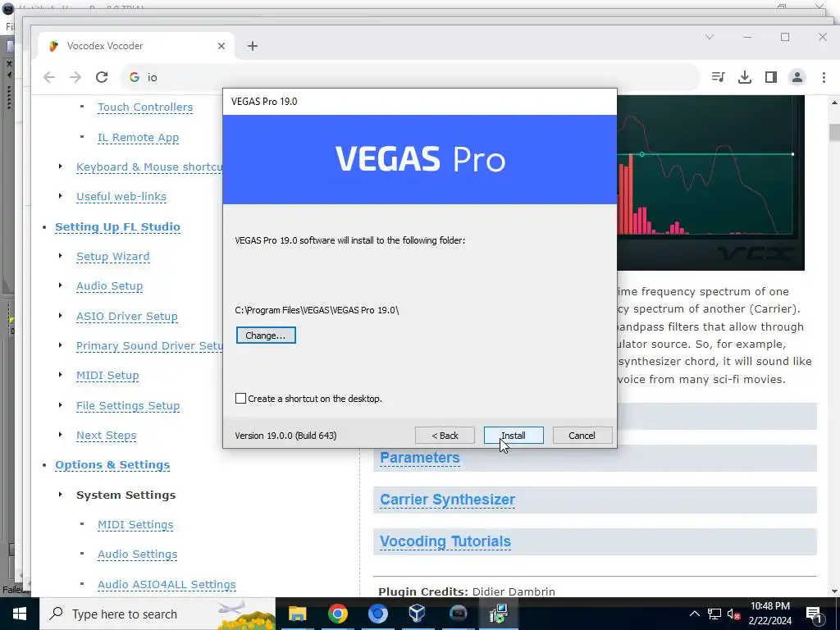This screenshot has height=630, width=840.
Task: Expand the Next Steps arrow
Action: [60, 435]
